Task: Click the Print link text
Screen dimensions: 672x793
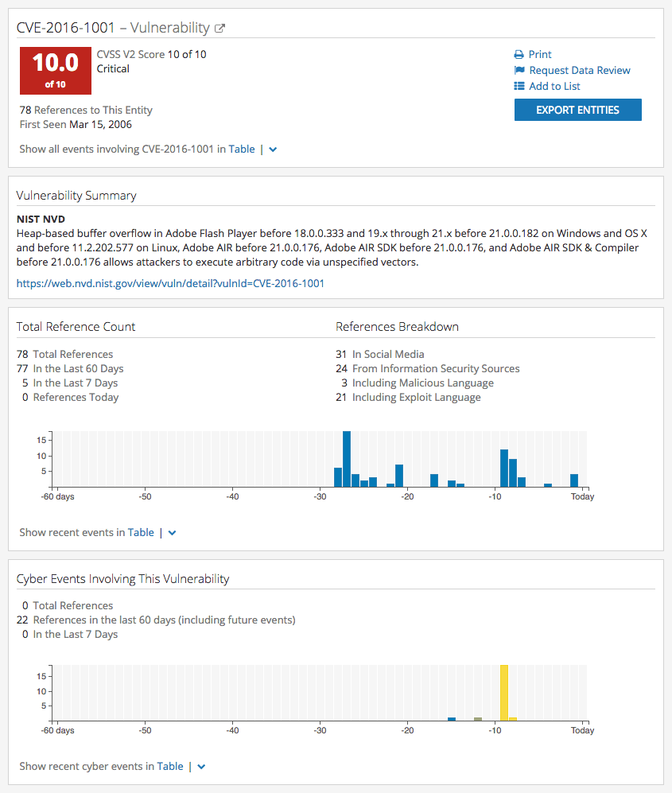Action: pos(540,54)
